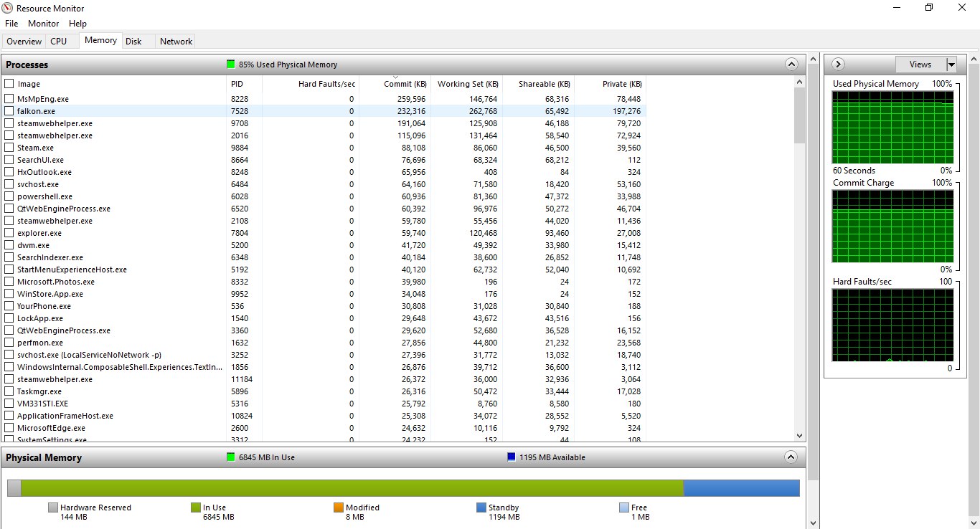The image size is (980, 529).
Task: Click the Modified orange legend square
Action: 338,507
